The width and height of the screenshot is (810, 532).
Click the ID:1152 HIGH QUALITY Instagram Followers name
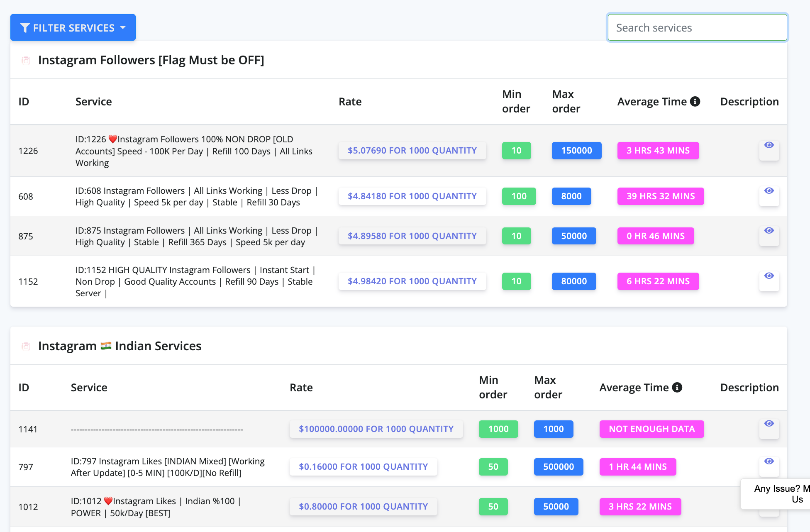click(196, 282)
